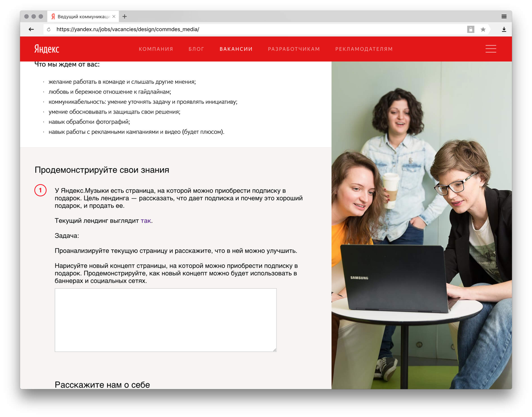Click paragraph starting 'Нарисуйте новый концепт'
This screenshot has width=532, height=417.
[x=176, y=273]
